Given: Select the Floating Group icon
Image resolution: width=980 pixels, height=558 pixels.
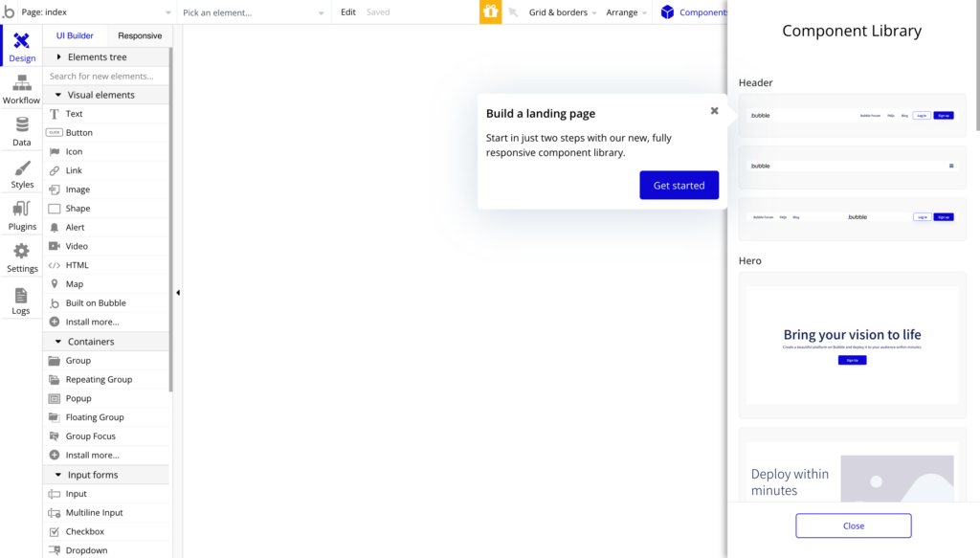Looking at the screenshot, I should tap(55, 417).
